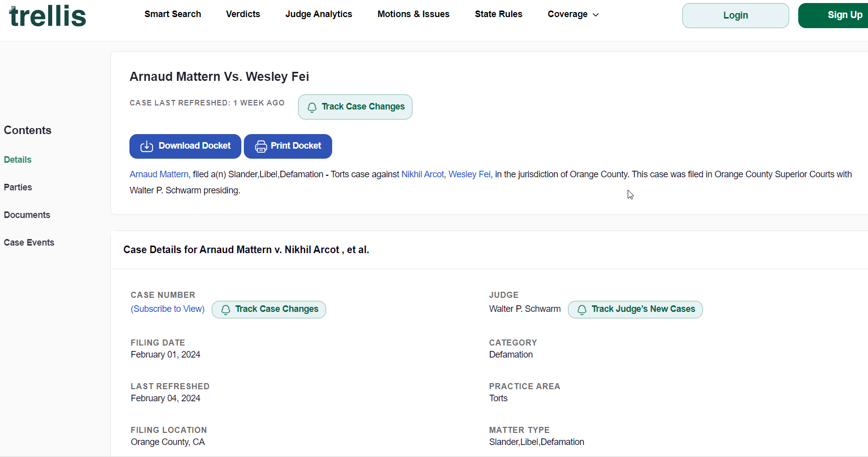The height and width of the screenshot is (457, 868).
Task: Expand the Coverage dropdown menu
Action: (x=572, y=14)
